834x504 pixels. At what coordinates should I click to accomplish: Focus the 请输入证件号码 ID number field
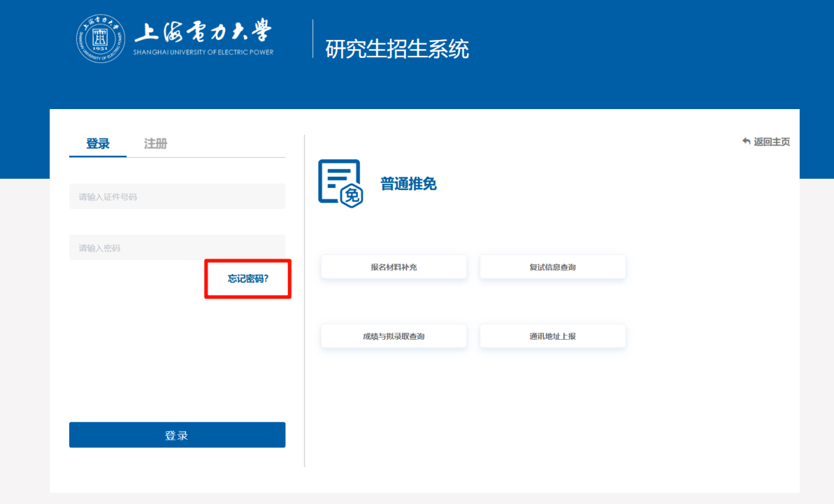coord(177,196)
